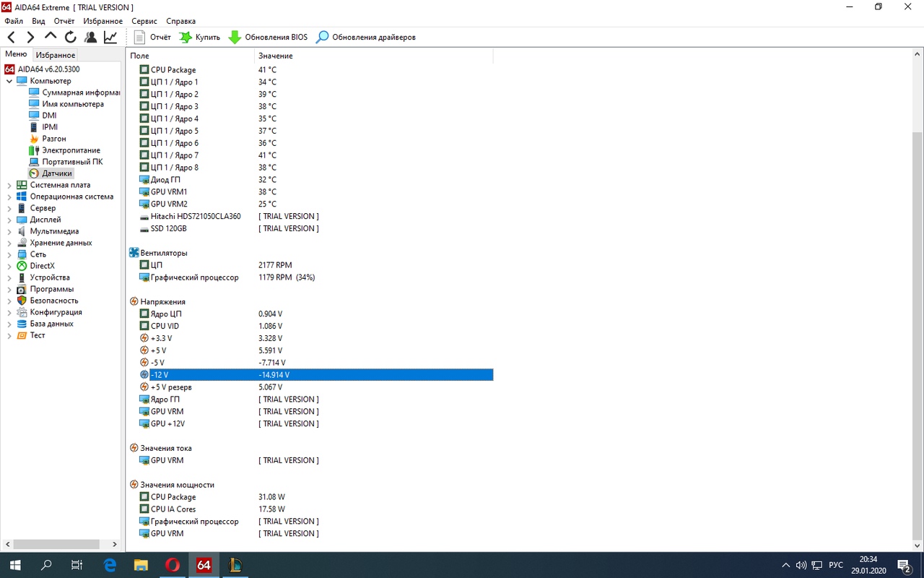Expand the Мультимедиа tree node

coord(9,231)
